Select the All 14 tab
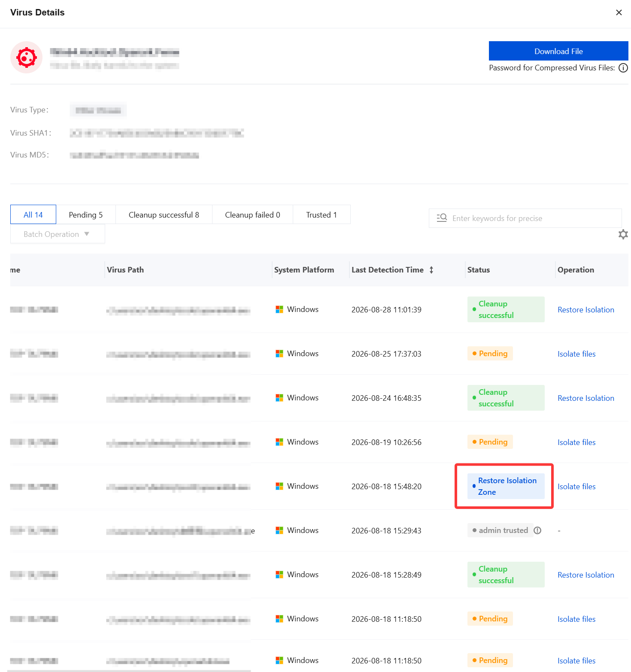Screen dimensions: 631x672 click(33, 215)
